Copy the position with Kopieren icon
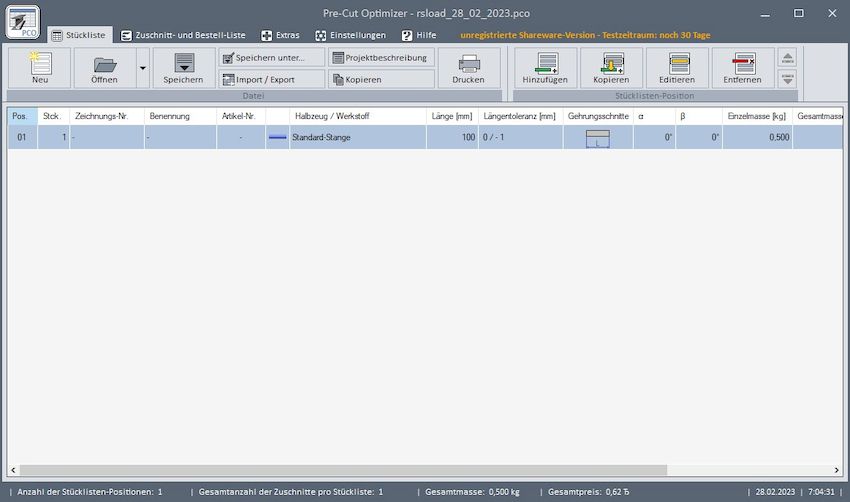Screen dimensions: 850x502 611,68
